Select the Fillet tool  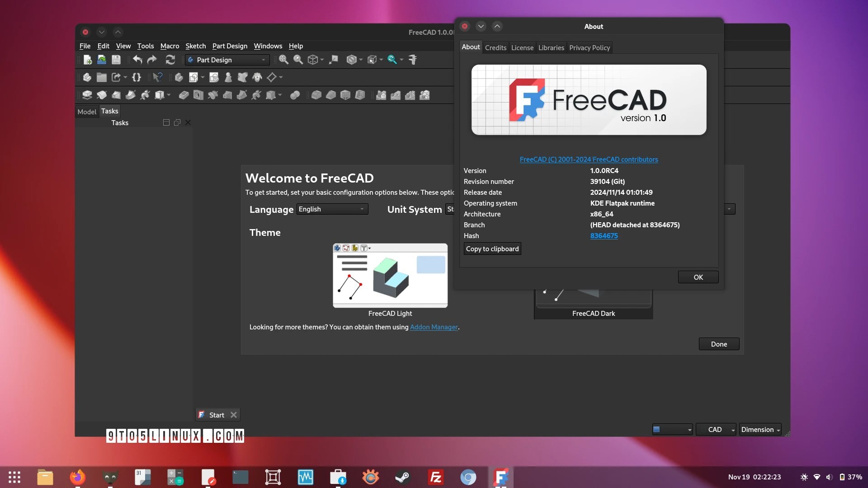click(316, 95)
